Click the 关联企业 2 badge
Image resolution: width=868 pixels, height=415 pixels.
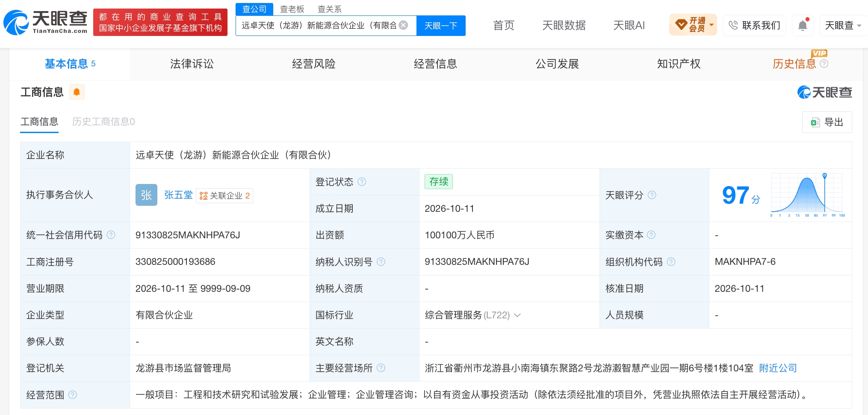pos(224,196)
